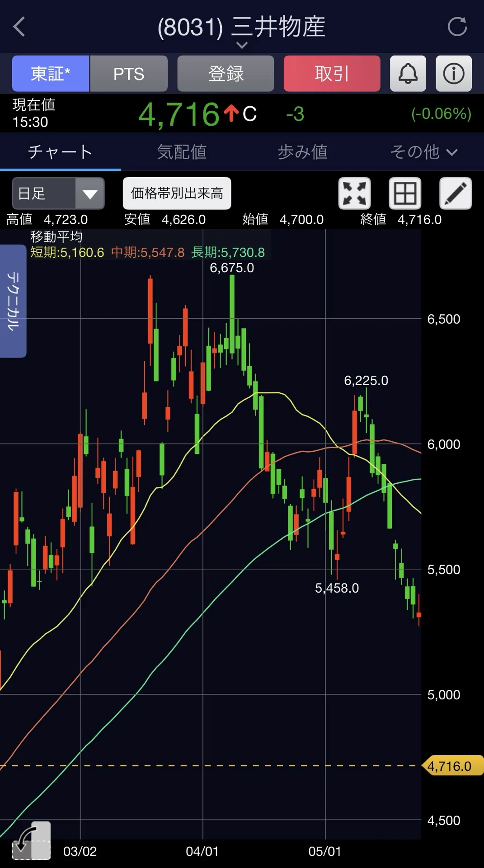
Task: Tap the 移動平均 indicator label
Action: point(56,236)
